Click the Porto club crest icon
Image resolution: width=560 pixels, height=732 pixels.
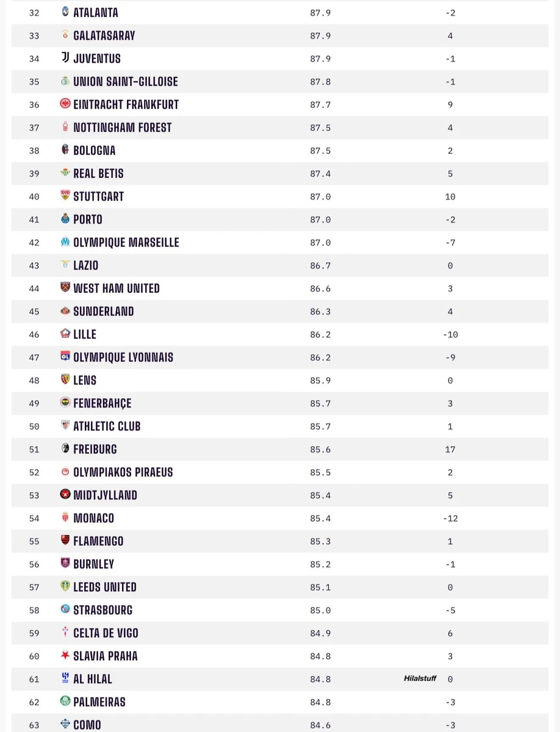[x=65, y=218]
